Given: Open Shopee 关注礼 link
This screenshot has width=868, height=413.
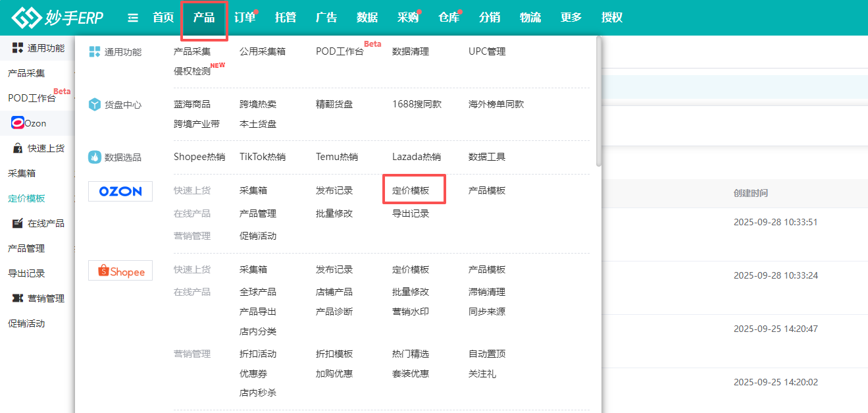Looking at the screenshot, I should (x=482, y=373).
